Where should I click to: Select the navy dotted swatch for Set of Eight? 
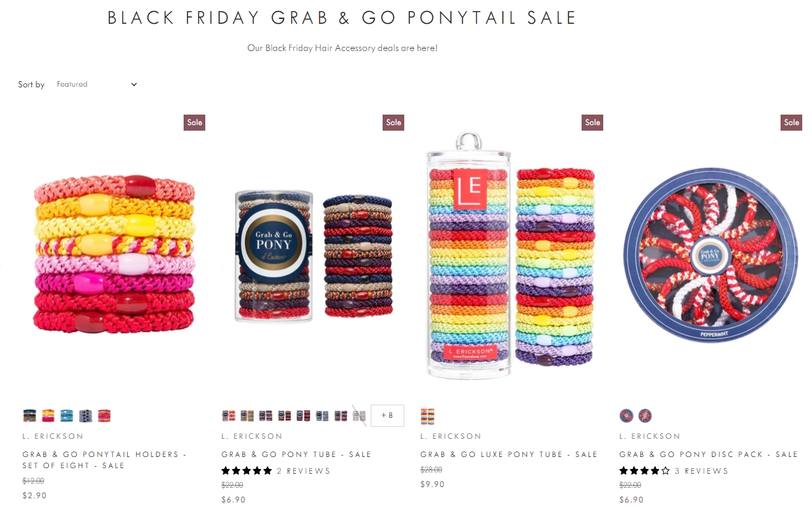coord(85,416)
